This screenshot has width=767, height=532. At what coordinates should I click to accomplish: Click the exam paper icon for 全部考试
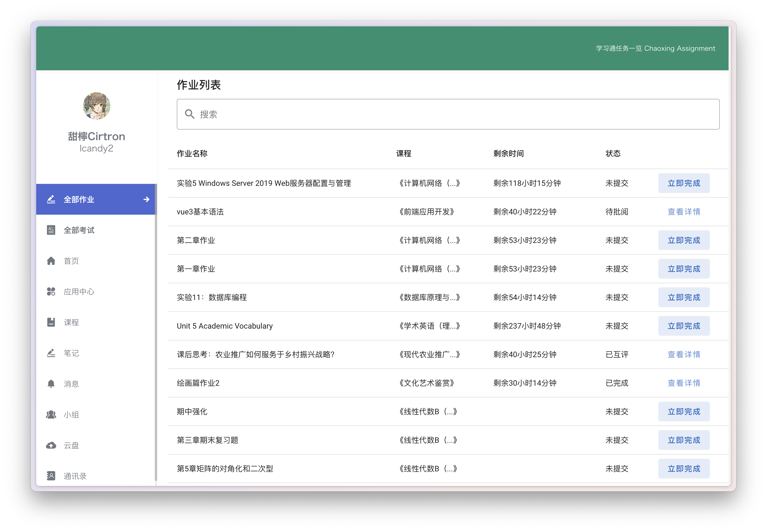coord(51,230)
